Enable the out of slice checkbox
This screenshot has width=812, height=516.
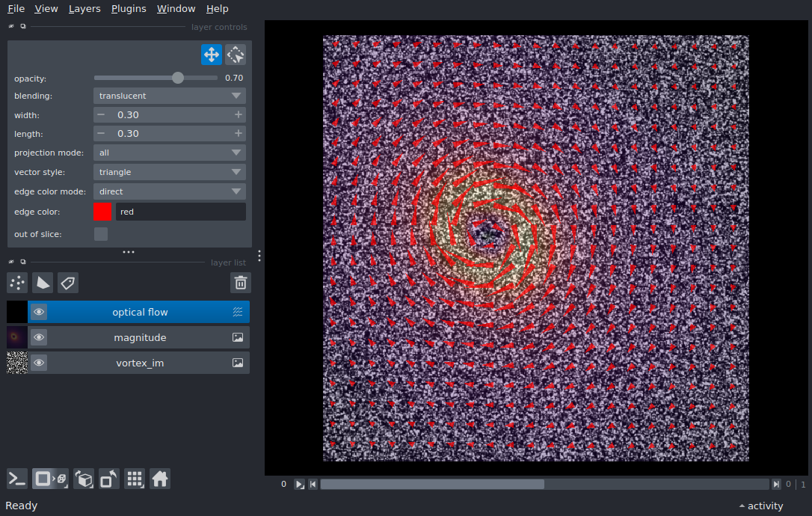coord(101,234)
